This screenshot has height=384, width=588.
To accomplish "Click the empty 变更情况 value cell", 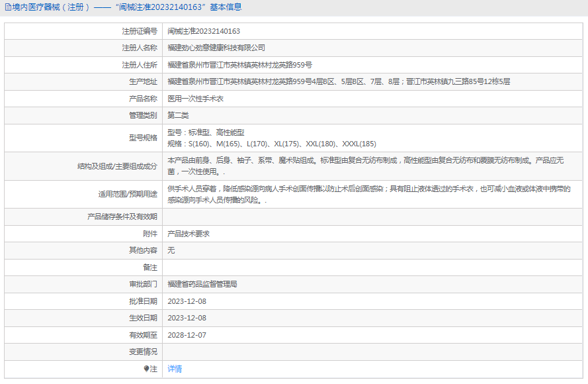I will point(370,352).
